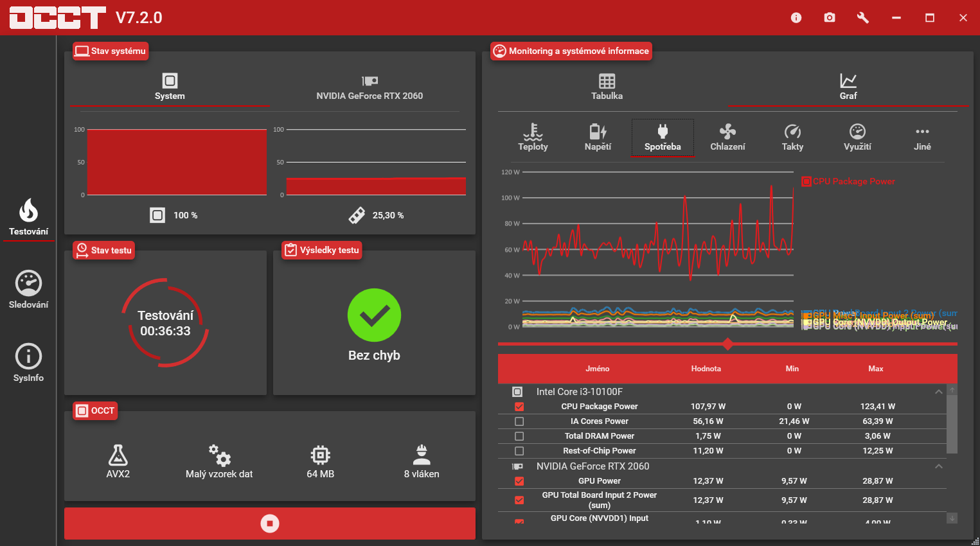Screen dimensions: 980x546
Task: Click the Stav testu panel label
Action: click(103, 250)
